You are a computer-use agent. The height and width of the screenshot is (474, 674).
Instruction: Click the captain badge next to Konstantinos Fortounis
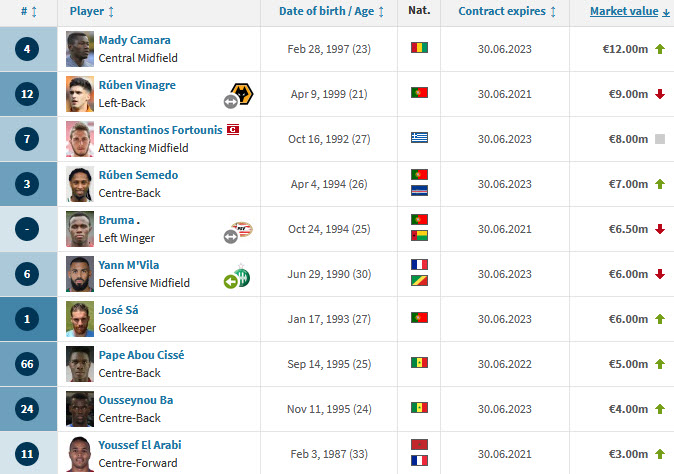233,129
